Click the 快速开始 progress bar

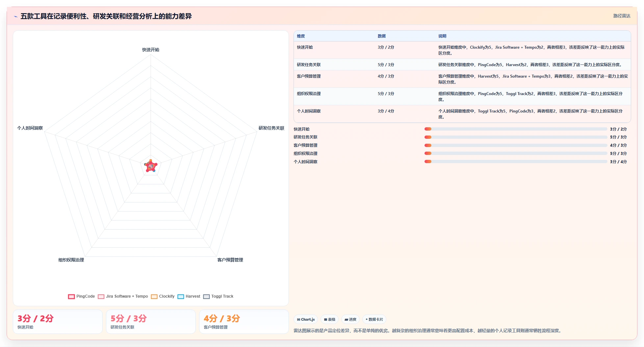click(516, 129)
